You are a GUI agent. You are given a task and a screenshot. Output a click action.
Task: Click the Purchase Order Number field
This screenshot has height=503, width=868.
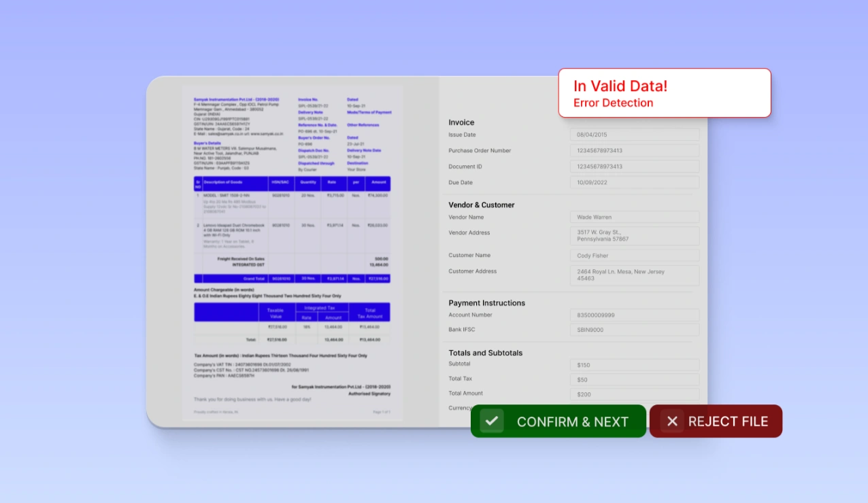pos(634,150)
